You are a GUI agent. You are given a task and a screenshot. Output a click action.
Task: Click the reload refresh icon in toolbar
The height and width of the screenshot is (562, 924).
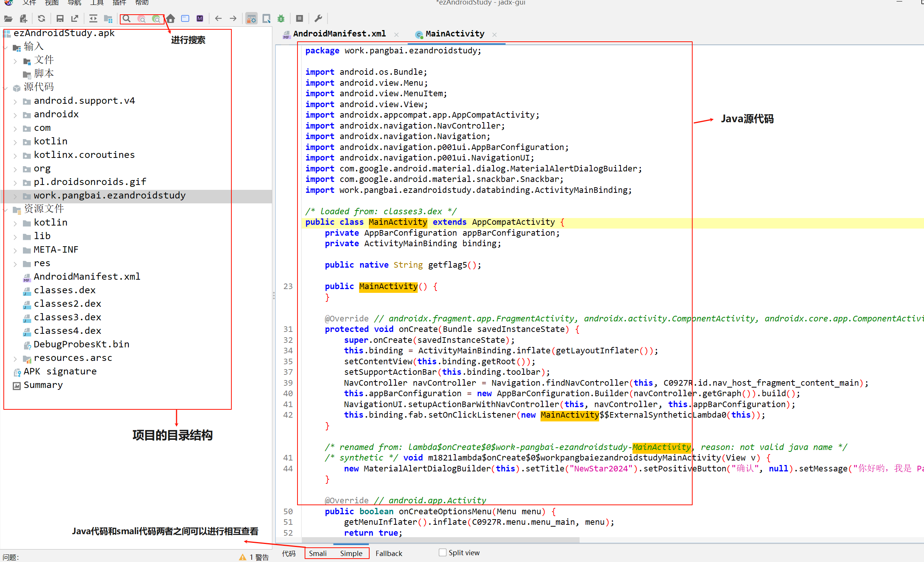(41, 18)
